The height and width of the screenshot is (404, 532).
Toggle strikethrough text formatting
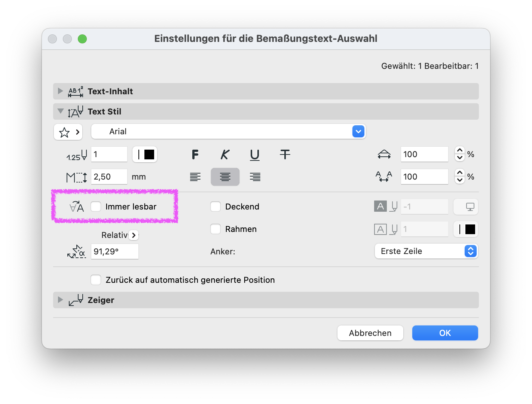285,154
